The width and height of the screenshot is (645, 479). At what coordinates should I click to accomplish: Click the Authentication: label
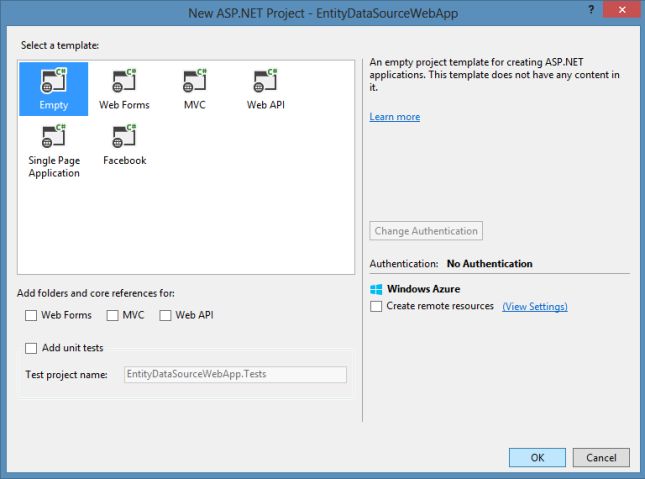click(404, 264)
